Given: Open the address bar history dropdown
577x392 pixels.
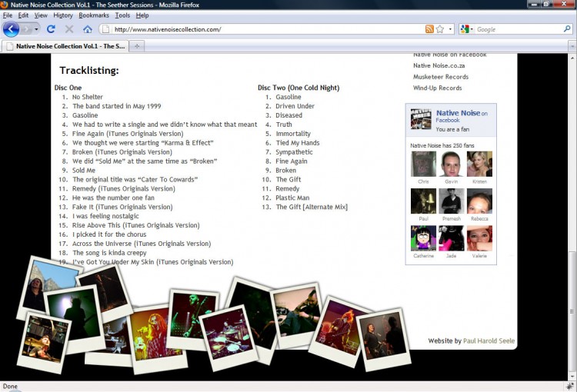Looking at the screenshot, I should point(450,29).
